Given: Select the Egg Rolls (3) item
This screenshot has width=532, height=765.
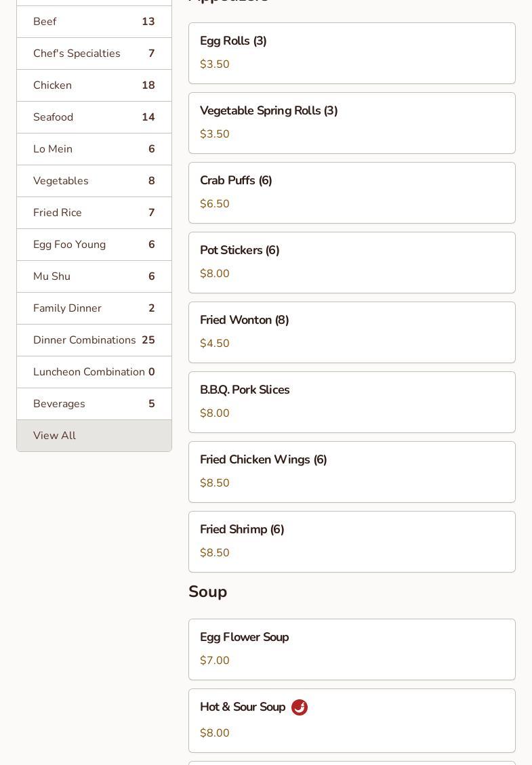Looking at the screenshot, I should pos(352,53).
